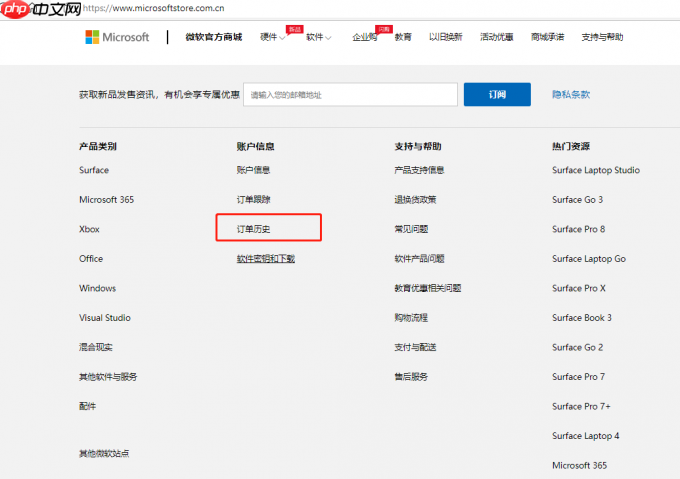Open 微软官方商城 home link
This screenshot has height=479, width=680.
(213, 37)
